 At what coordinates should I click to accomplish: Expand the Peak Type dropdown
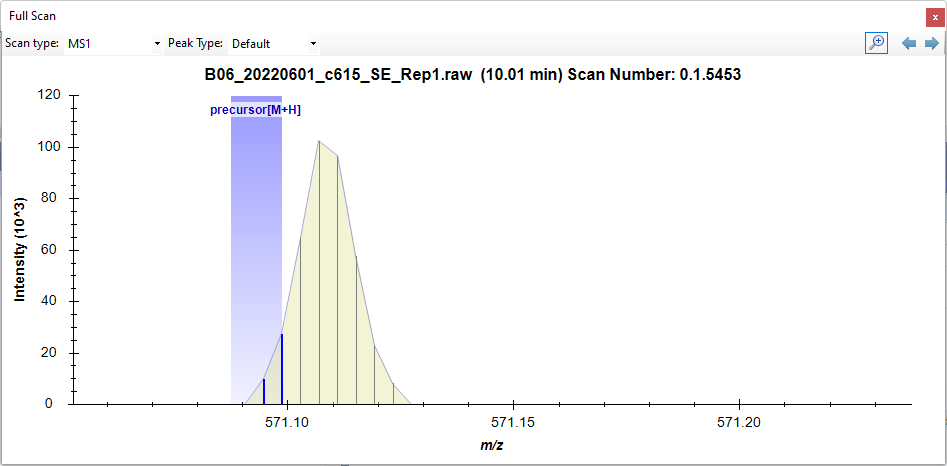[274, 44]
